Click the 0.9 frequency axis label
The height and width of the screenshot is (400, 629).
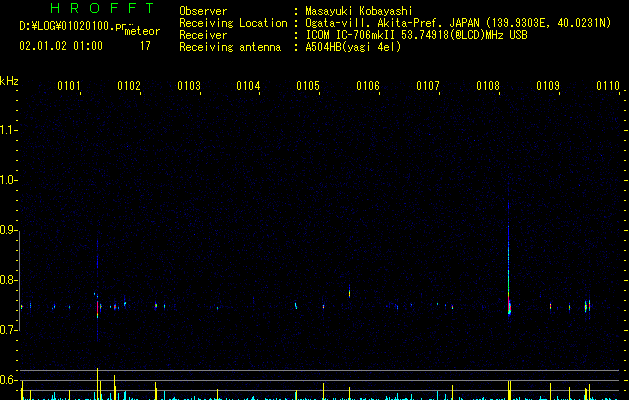(8, 230)
